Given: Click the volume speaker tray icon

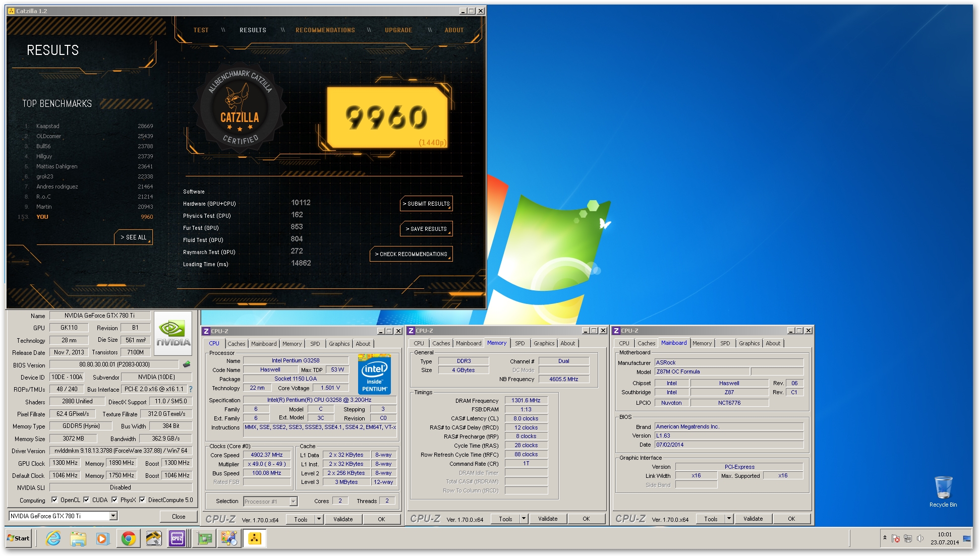Looking at the screenshot, I should pos(920,538).
